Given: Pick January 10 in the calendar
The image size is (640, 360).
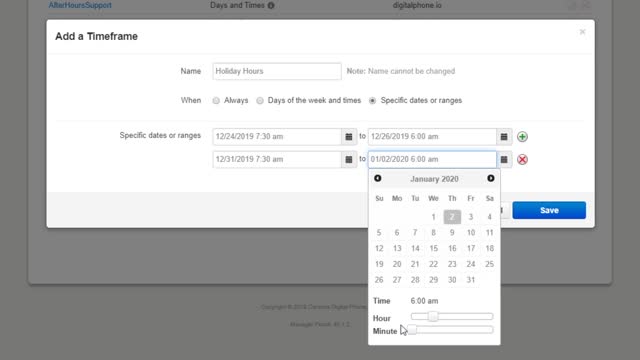Looking at the screenshot, I should (x=471, y=233).
